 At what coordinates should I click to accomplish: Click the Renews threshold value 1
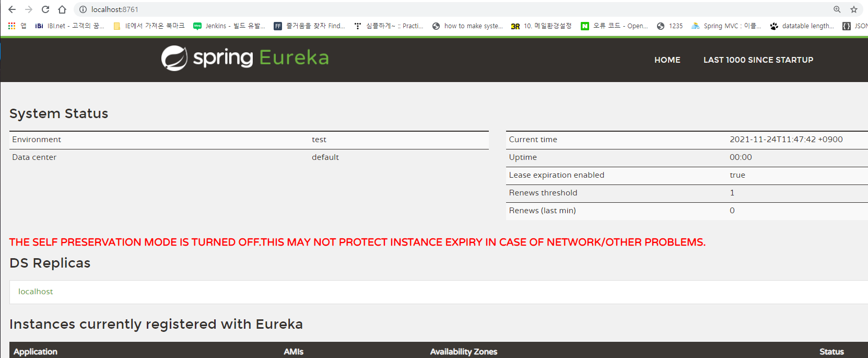[732, 193]
